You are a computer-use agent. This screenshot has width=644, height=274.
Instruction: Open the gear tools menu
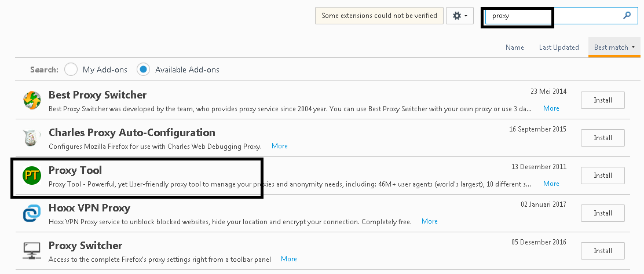pyautogui.click(x=460, y=16)
